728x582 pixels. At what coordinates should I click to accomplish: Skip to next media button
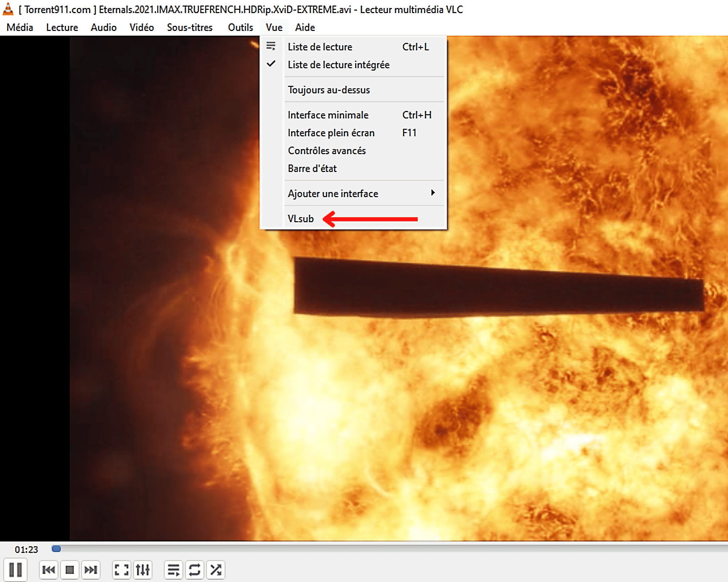click(91, 570)
